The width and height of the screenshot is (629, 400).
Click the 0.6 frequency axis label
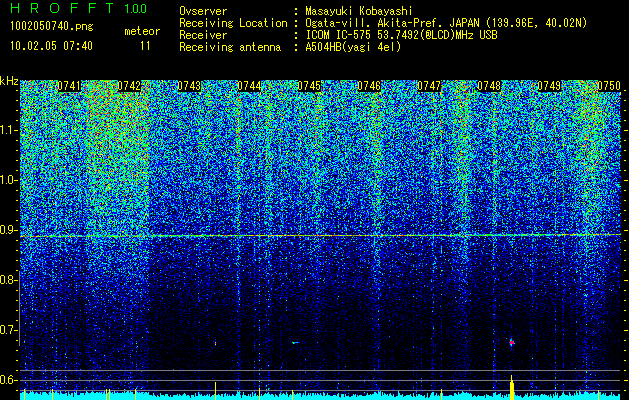[8, 380]
